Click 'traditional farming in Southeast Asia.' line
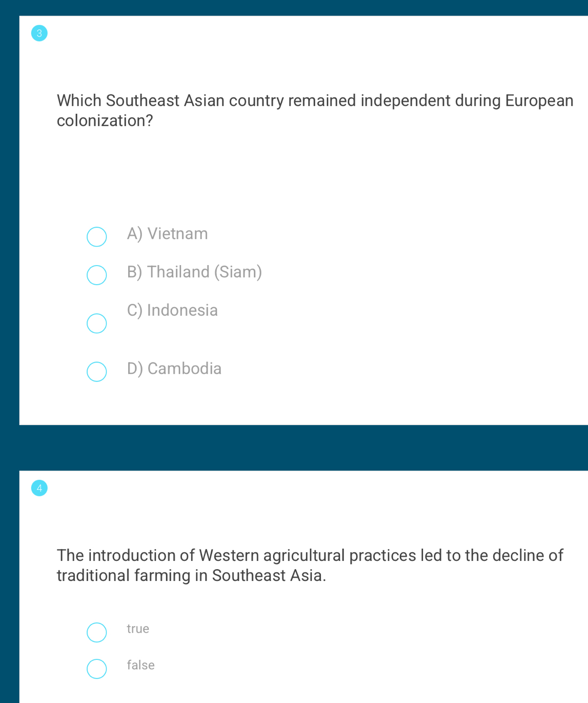This screenshot has height=703, width=588. coord(191,576)
